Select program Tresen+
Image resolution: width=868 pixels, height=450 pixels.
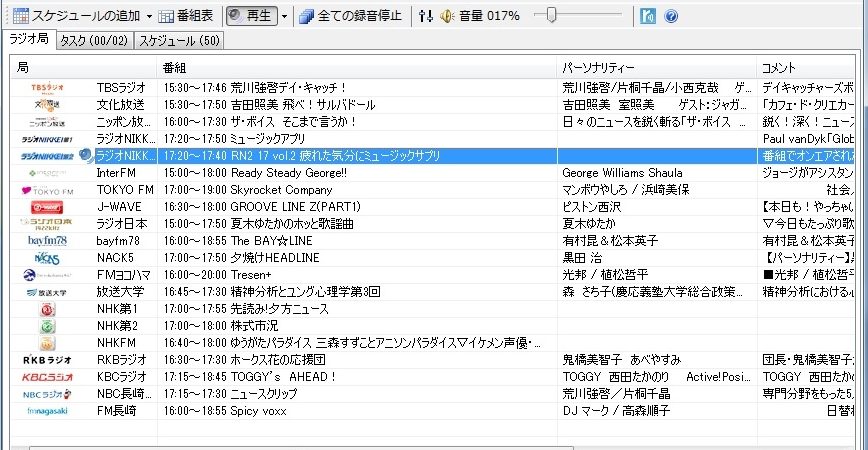tap(251, 275)
